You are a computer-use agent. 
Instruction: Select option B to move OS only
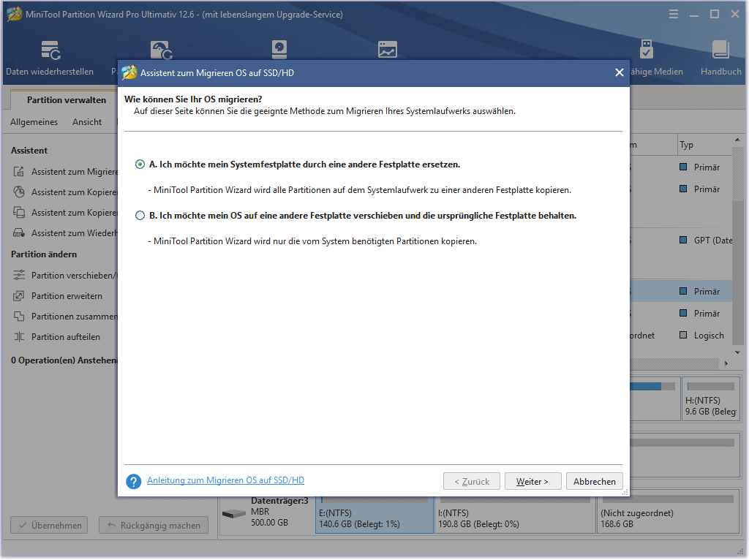pos(140,216)
